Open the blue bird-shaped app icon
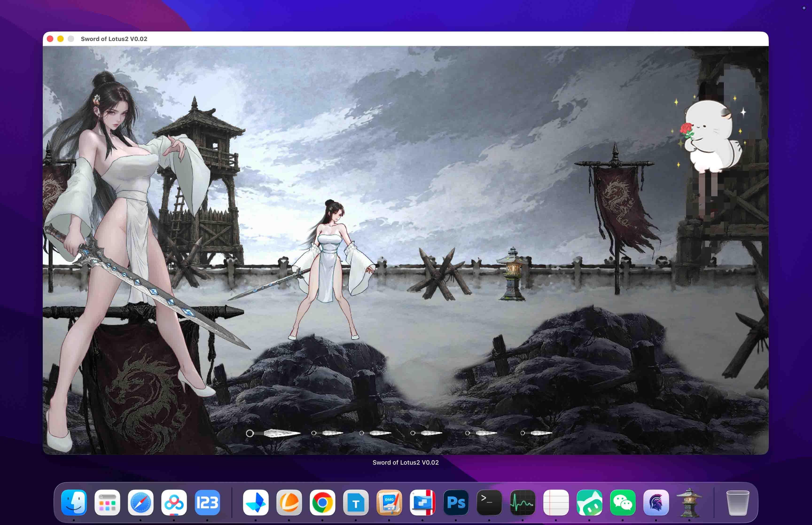 (256, 502)
